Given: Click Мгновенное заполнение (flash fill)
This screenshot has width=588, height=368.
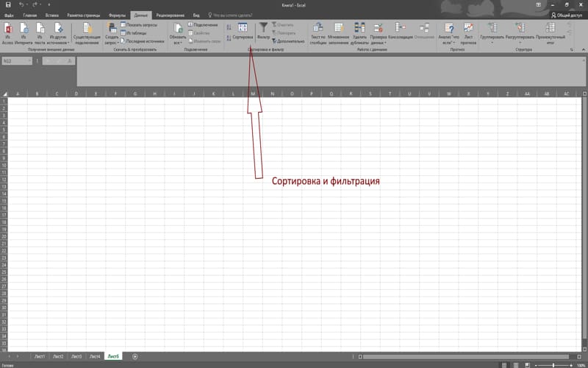Looking at the screenshot, I should point(339,33).
